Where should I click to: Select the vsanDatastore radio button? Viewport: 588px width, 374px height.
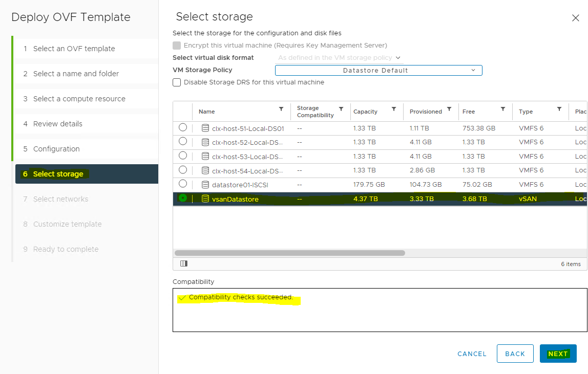[x=183, y=198]
